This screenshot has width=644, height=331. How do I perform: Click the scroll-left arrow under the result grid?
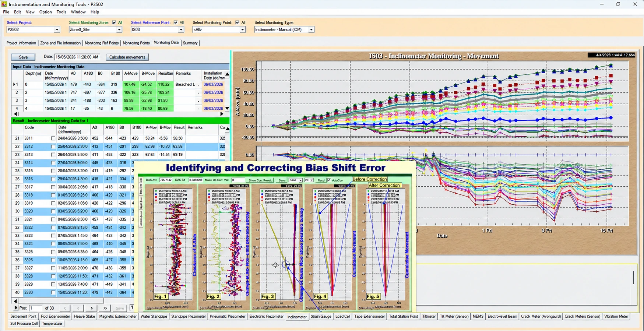click(15, 301)
